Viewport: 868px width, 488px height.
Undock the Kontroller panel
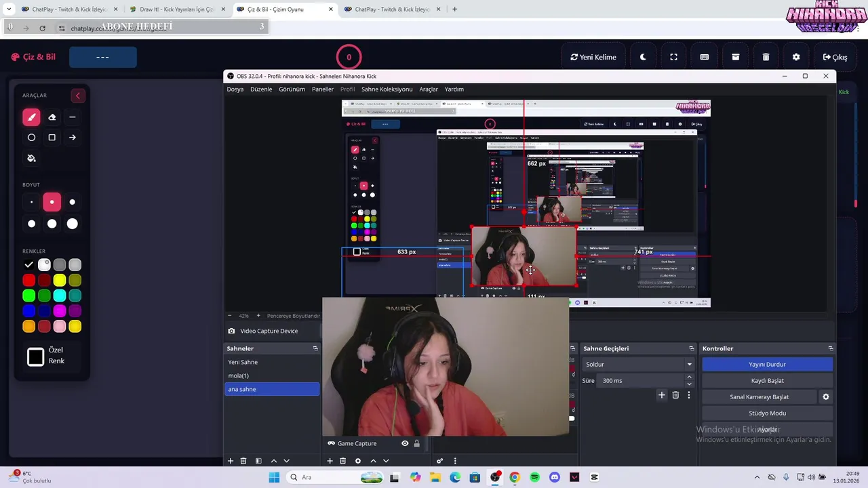pyautogui.click(x=831, y=348)
